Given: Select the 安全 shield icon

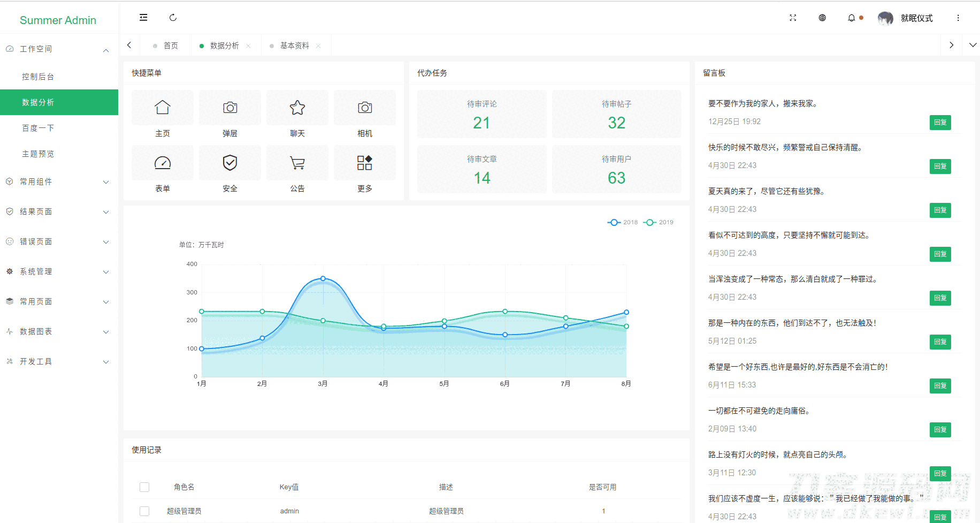Looking at the screenshot, I should pyautogui.click(x=229, y=163).
